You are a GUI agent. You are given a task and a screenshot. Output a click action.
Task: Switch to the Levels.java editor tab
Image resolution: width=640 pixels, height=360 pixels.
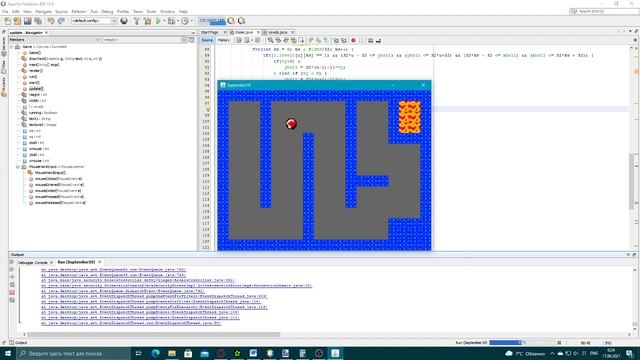[x=278, y=32]
